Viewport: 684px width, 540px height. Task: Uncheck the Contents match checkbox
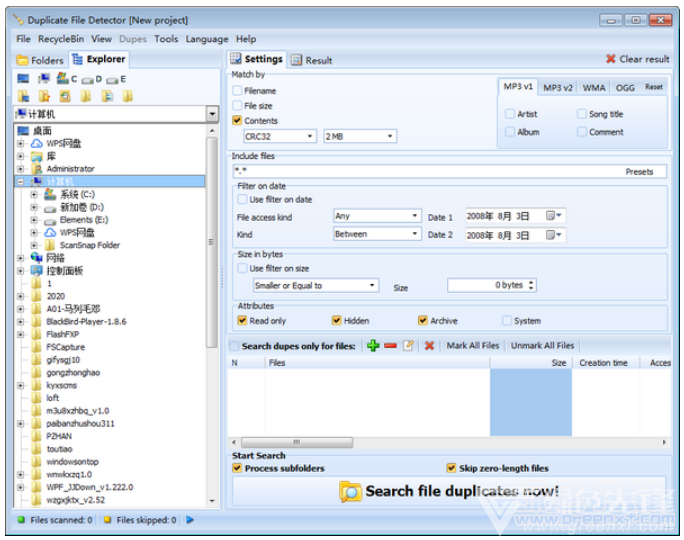click(x=237, y=120)
